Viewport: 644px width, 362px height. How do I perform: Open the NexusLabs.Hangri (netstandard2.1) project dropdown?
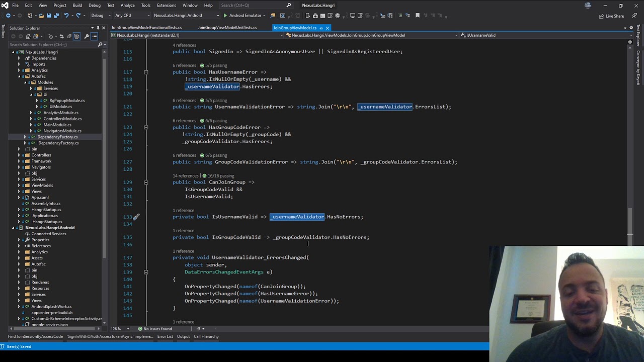tap(196, 35)
